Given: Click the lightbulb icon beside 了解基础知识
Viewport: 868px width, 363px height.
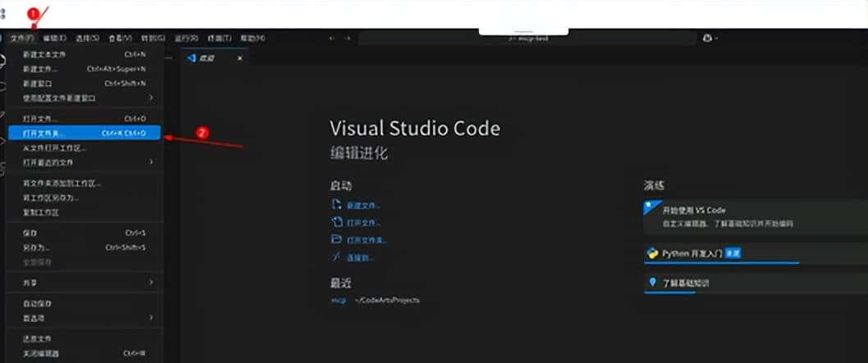Looking at the screenshot, I should [x=652, y=283].
